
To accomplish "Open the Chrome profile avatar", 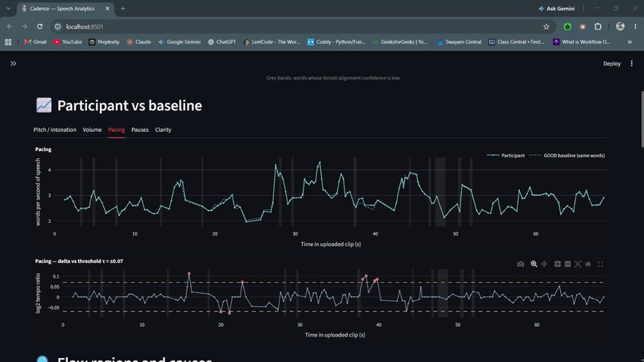I will 620,26.
